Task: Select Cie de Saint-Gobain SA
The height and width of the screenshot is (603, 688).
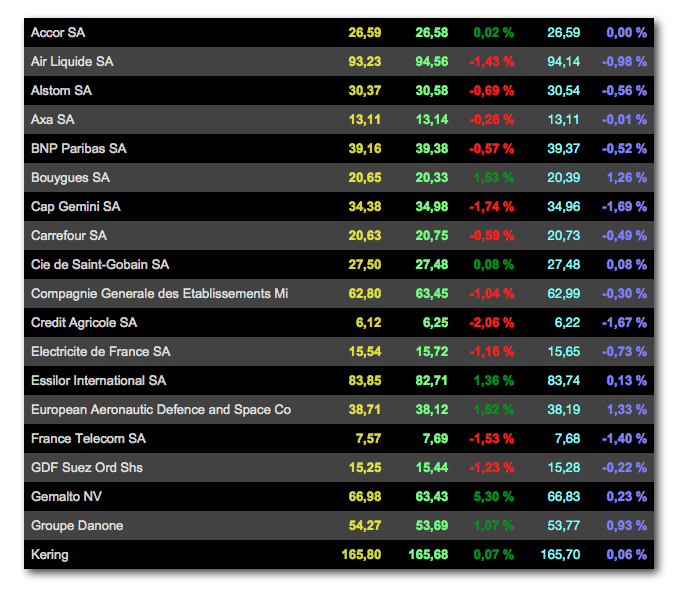Action: click(100, 264)
